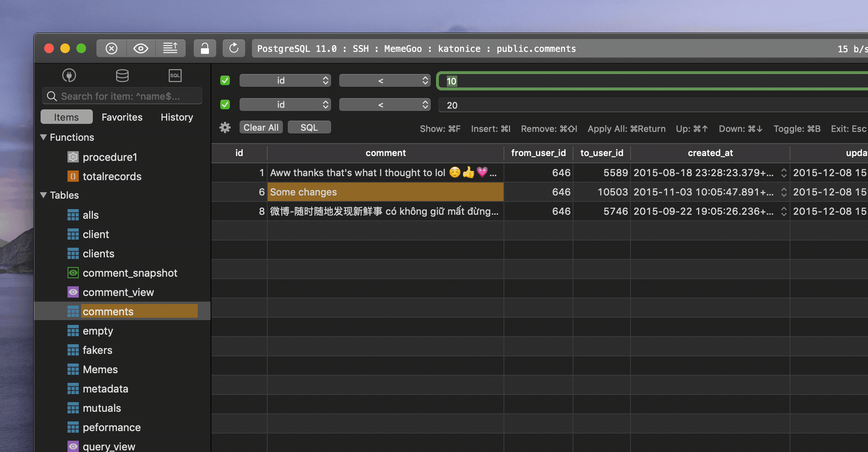868x452 pixels.
Task: Uncheck the first id filter condition
Action: pos(225,80)
